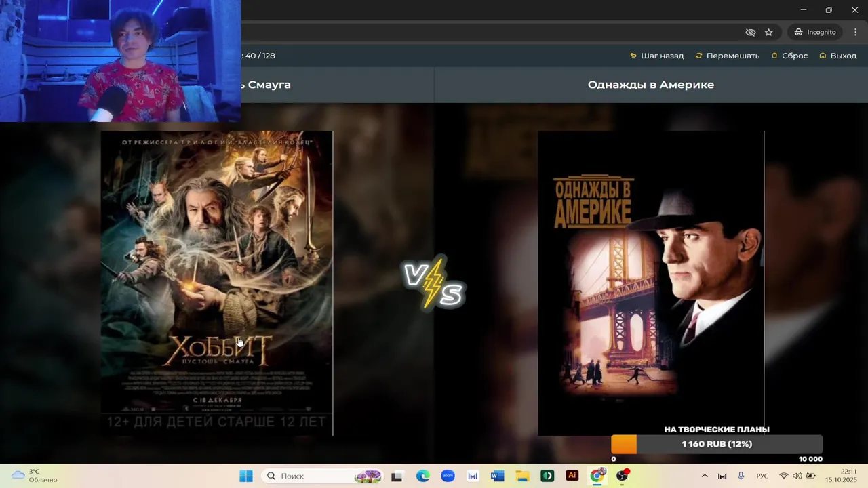Click the microphone icon in the system tray

[741, 476]
